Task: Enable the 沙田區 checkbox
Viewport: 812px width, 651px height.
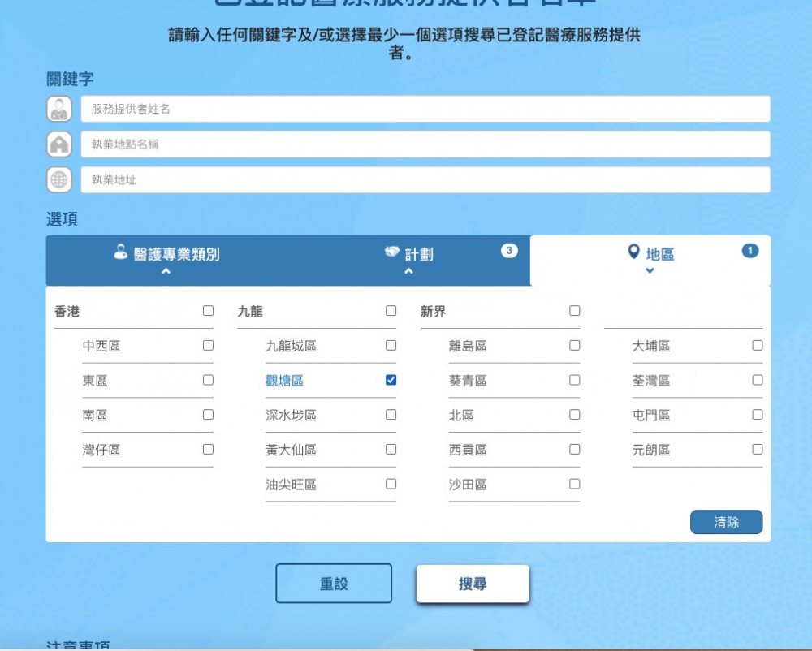Action: tap(575, 484)
